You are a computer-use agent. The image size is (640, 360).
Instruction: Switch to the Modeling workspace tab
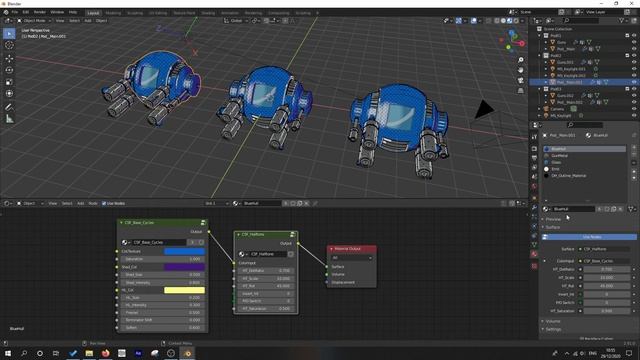pos(113,13)
